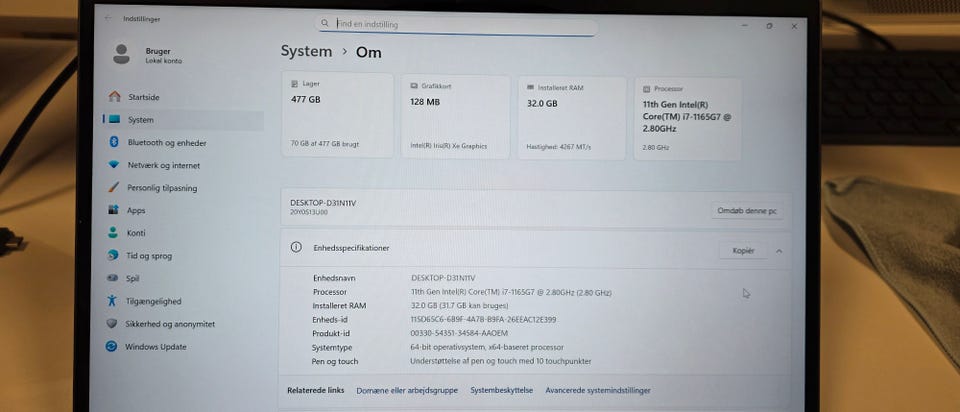Viewport: 960px width, 412px height.
Task: Click the Relaterede links label
Action: (x=315, y=390)
